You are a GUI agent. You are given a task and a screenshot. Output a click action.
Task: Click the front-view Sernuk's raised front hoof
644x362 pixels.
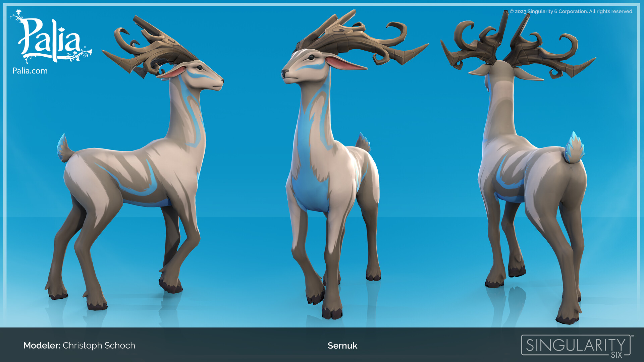coord(315,298)
